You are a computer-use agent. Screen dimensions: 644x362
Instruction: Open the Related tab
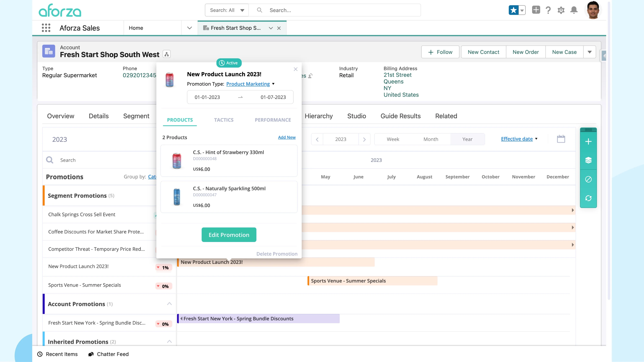click(446, 116)
